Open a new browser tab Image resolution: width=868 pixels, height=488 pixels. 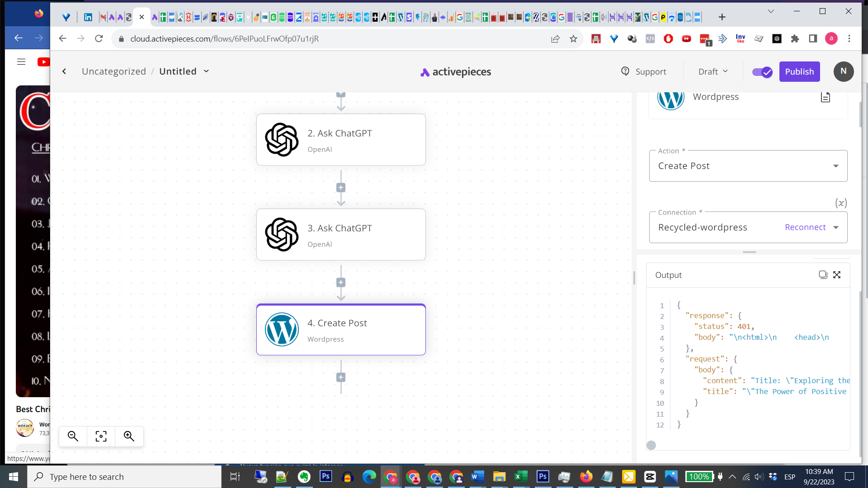pos(722,17)
